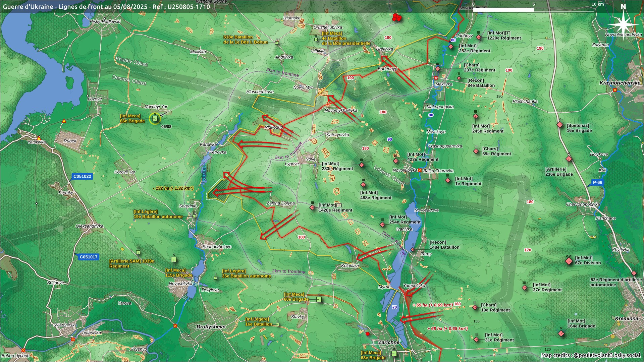
Task: Select the red dot west of Zarichne
Action: (x=368, y=334)
